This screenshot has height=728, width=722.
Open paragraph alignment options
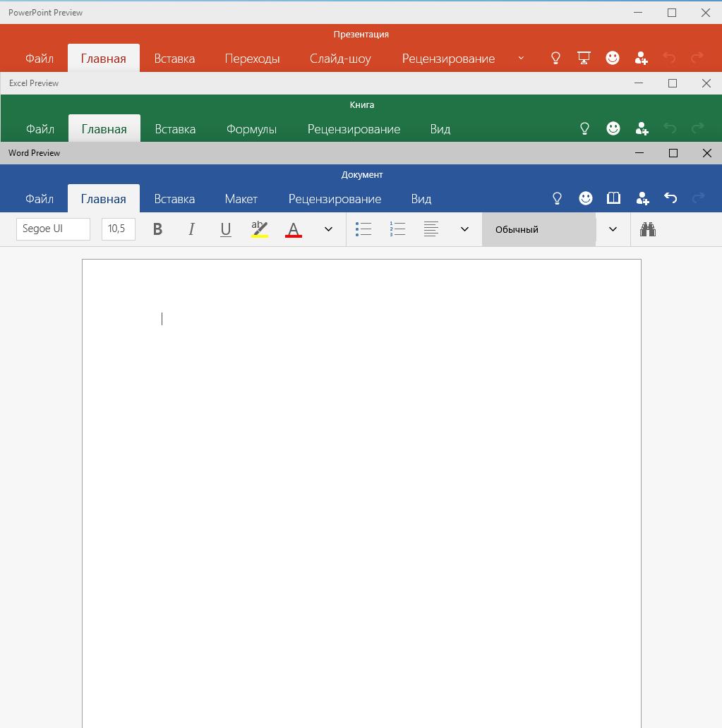point(431,229)
